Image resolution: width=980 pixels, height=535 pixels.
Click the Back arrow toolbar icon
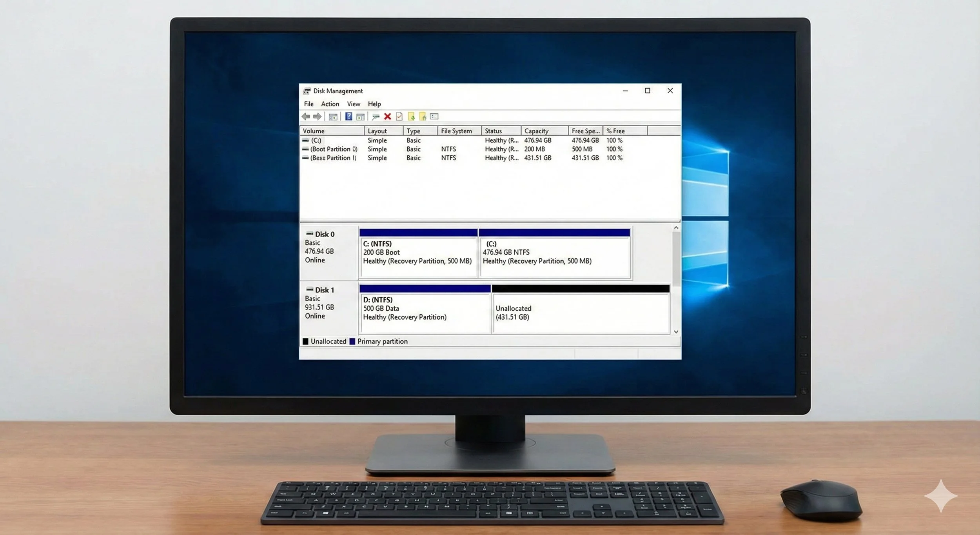point(306,116)
